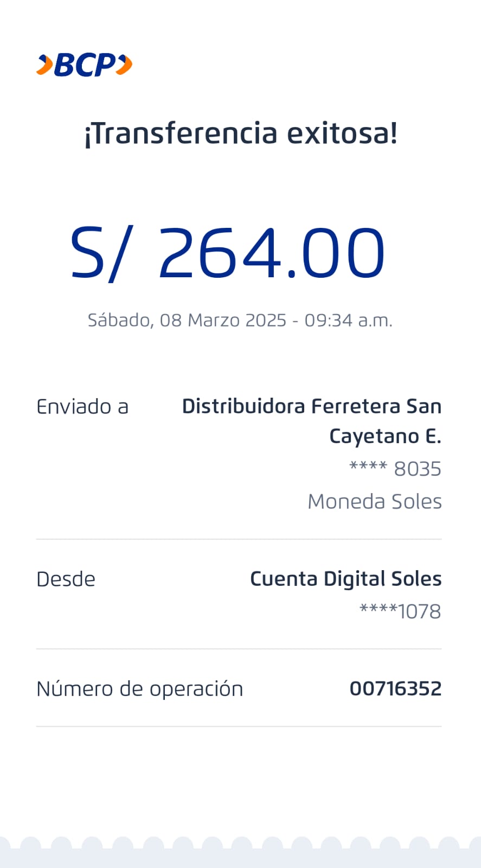Click the transfer date and time text
Viewport: 481px width, 868px height.
(x=240, y=320)
